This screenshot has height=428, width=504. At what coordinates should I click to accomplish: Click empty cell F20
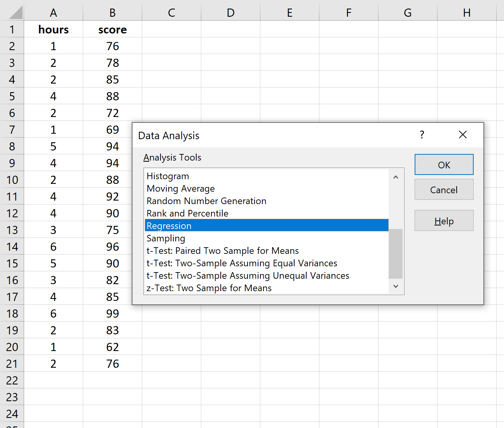(349, 347)
